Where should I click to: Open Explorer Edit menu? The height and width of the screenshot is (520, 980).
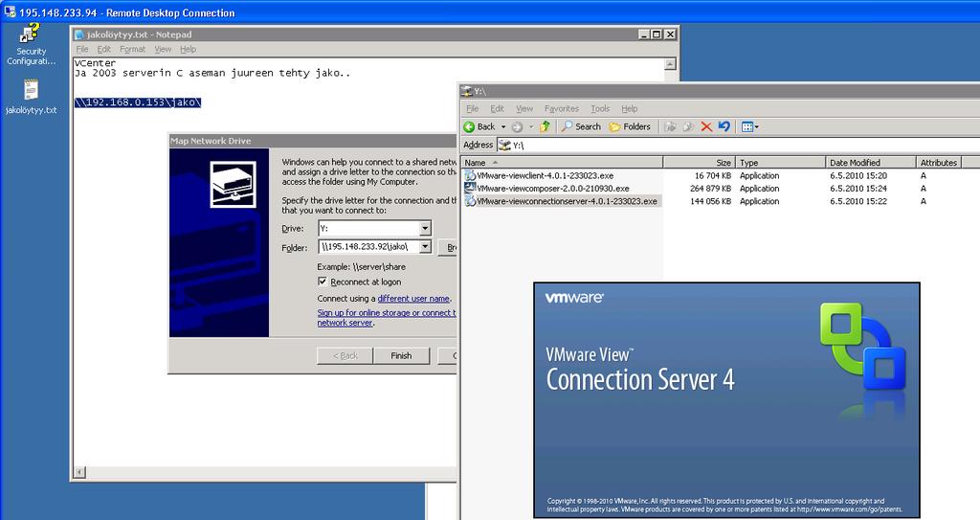[x=497, y=108]
